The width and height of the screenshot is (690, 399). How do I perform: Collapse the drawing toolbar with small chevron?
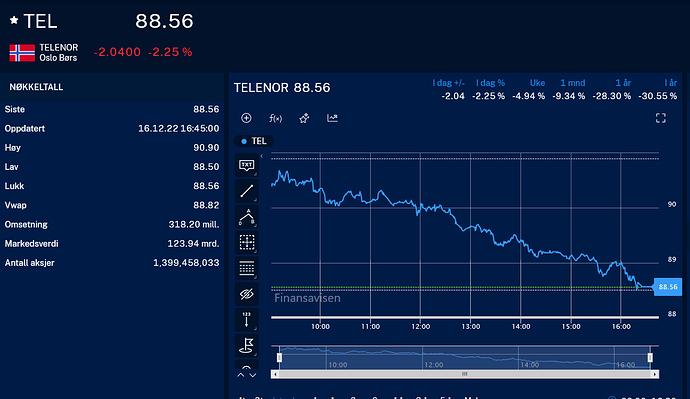pos(262,156)
